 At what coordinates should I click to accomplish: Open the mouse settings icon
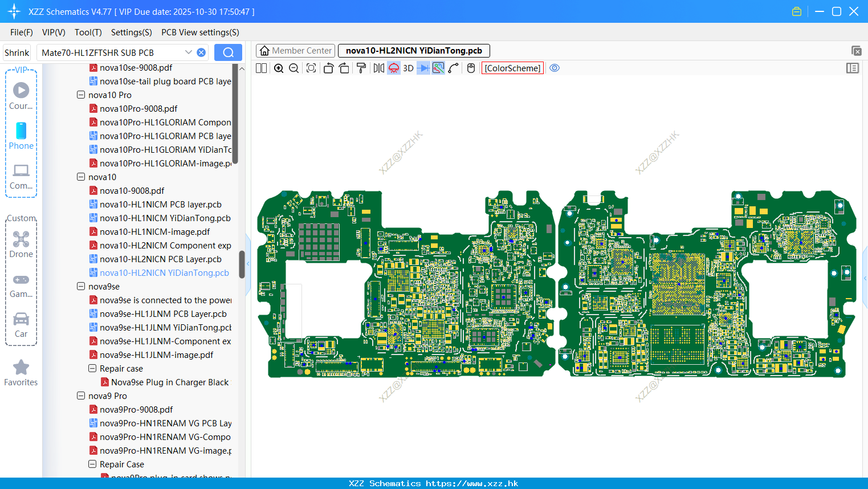click(471, 68)
